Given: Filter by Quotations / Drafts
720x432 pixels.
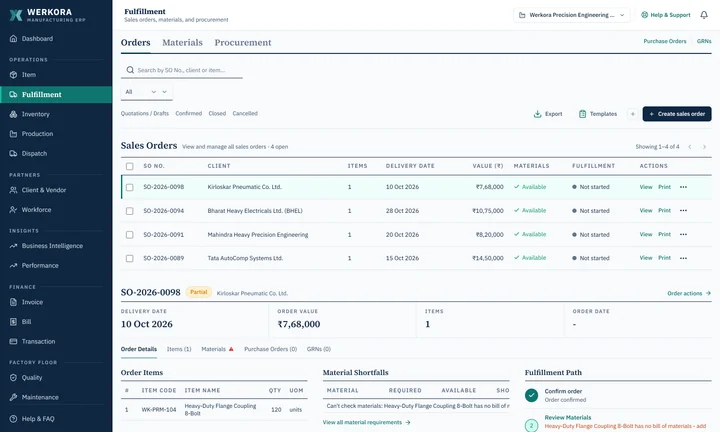Looking at the screenshot, I should [145, 113].
